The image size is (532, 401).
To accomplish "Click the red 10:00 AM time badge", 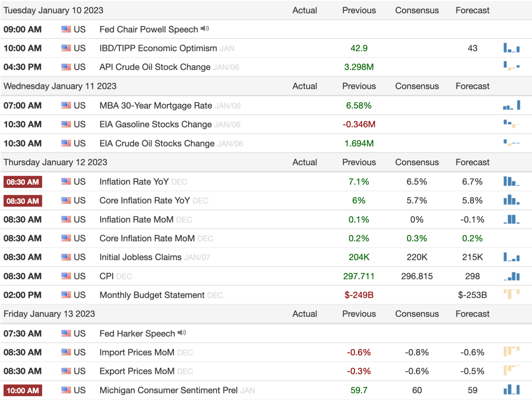I will pos(23,390).
